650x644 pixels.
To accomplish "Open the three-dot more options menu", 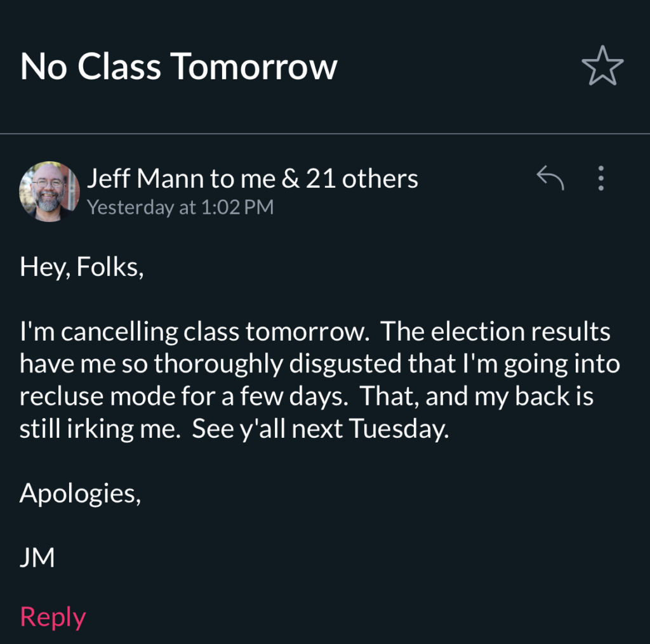I will click(601, 178).
